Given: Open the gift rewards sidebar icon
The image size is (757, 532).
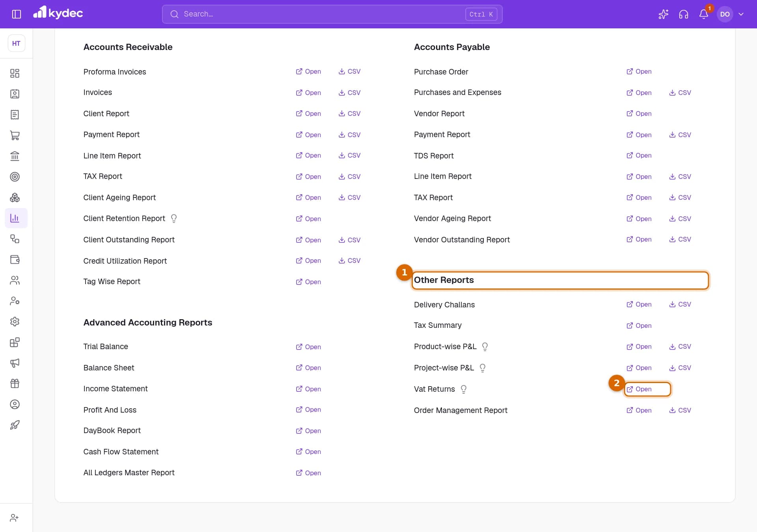Looking at the screenshot, I should 15,383.
